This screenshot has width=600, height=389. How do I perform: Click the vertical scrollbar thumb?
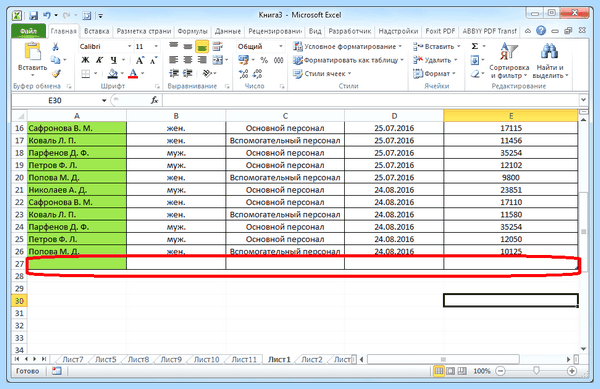click(583, 231)
